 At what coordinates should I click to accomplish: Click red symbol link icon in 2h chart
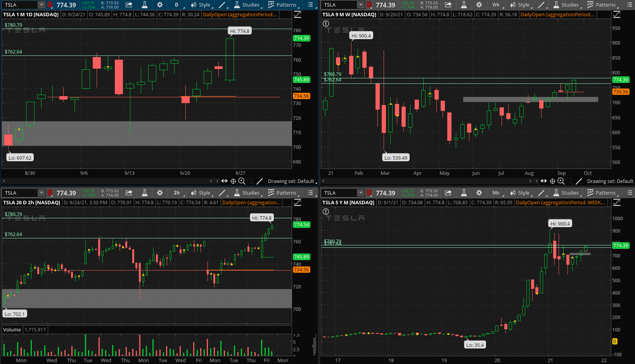(50, 193)
